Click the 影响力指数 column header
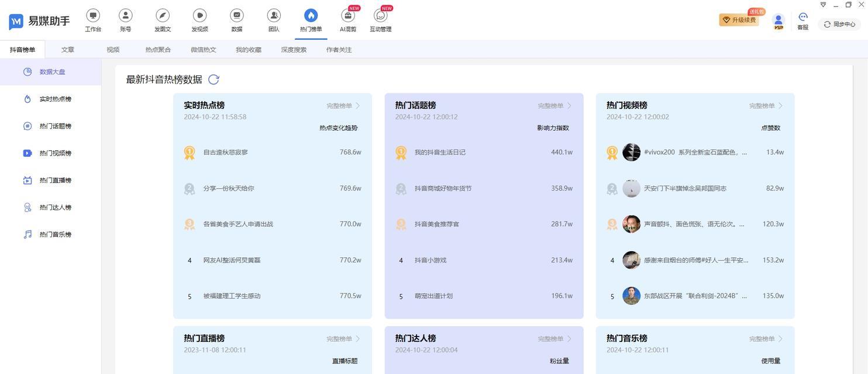 (553, 127)
